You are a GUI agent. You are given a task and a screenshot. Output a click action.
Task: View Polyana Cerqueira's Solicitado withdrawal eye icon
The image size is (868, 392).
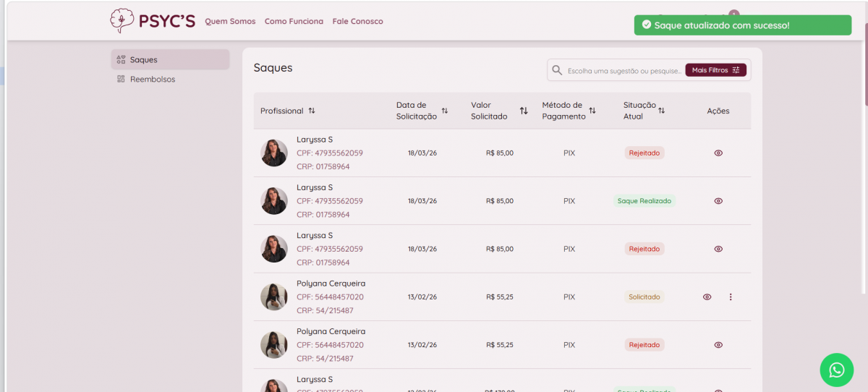pyautogui.click(x=707, y=297)
